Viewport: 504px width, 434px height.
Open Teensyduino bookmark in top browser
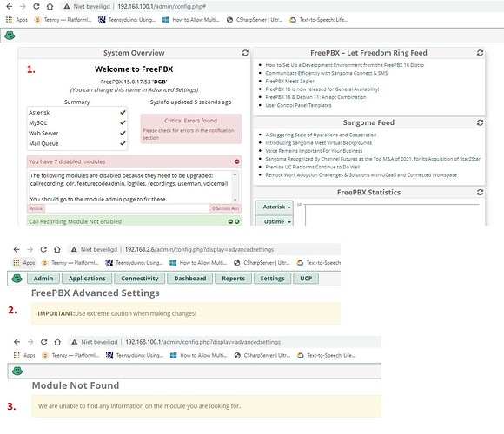[127, 20]
